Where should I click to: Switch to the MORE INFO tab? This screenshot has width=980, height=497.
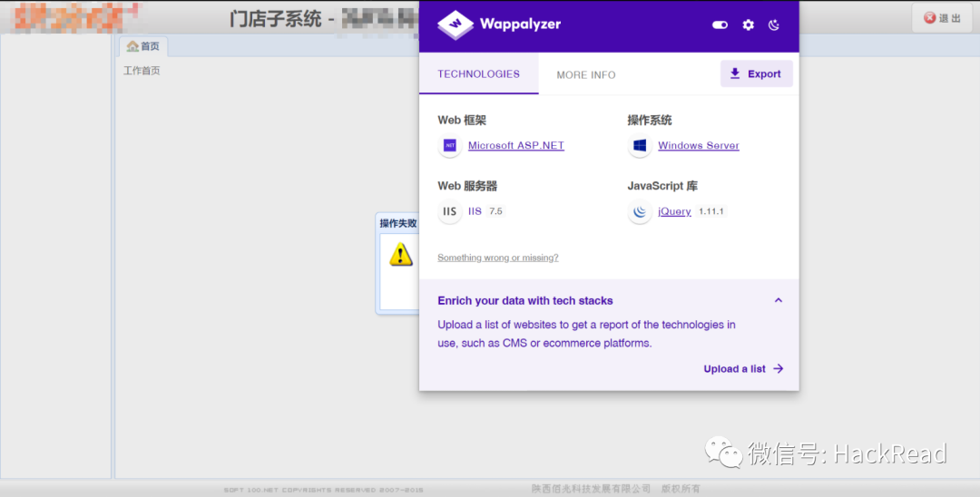pyautogui.click(x=586, y=74)
